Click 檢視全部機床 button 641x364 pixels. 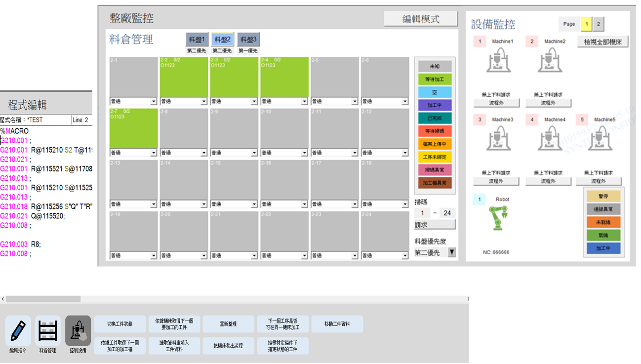tap(602, 42)
